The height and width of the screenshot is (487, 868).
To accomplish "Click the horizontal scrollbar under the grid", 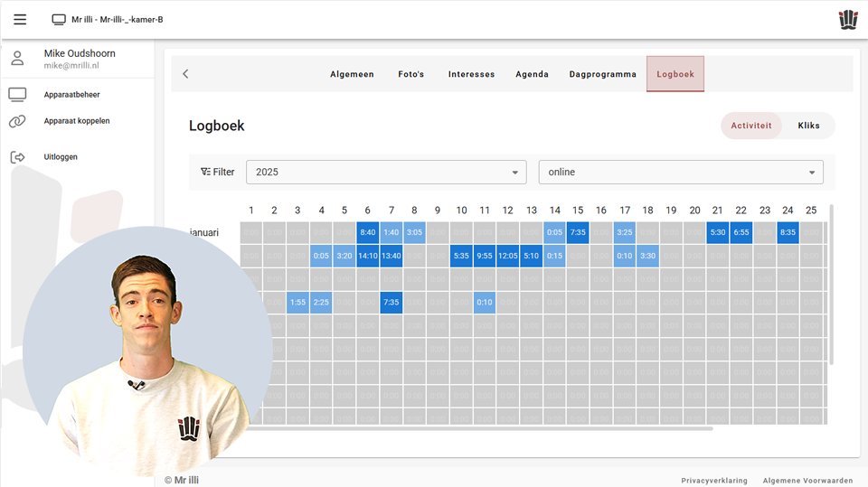I will [x=479, y=428].
